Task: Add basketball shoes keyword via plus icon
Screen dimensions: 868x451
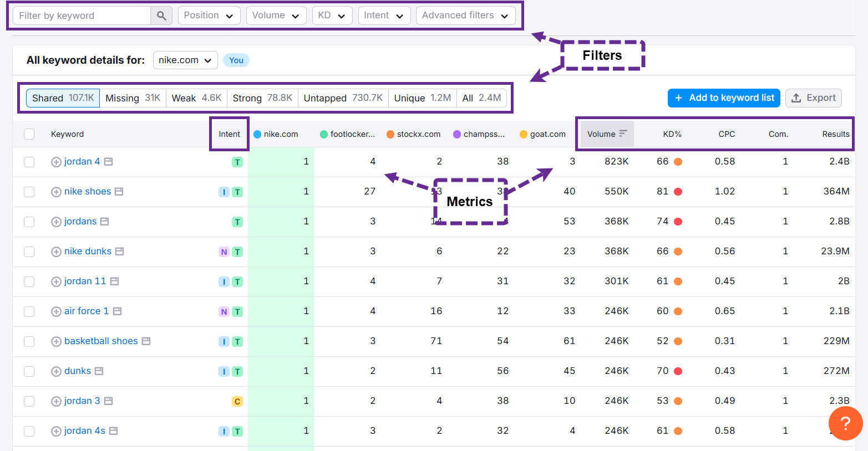Action: point(56,341)
